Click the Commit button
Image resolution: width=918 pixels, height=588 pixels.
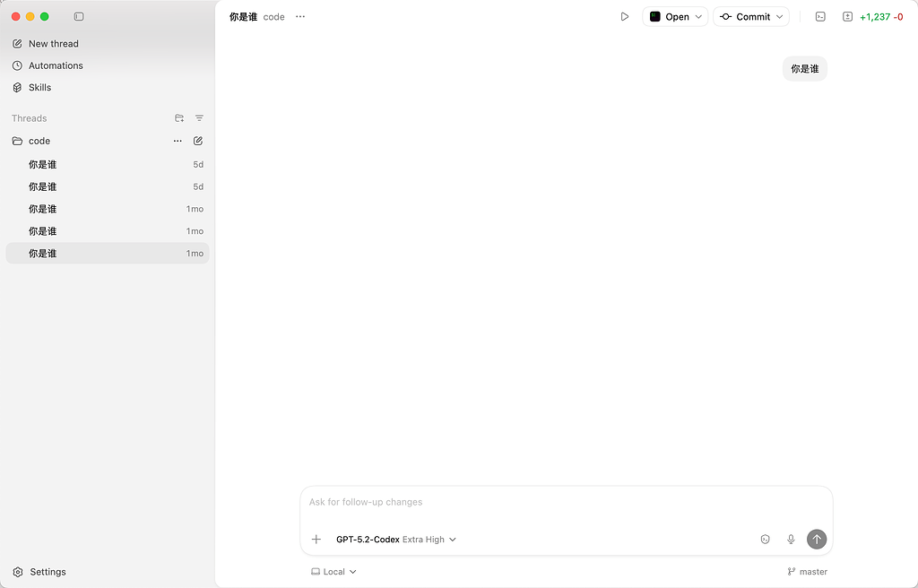(745, 17)
